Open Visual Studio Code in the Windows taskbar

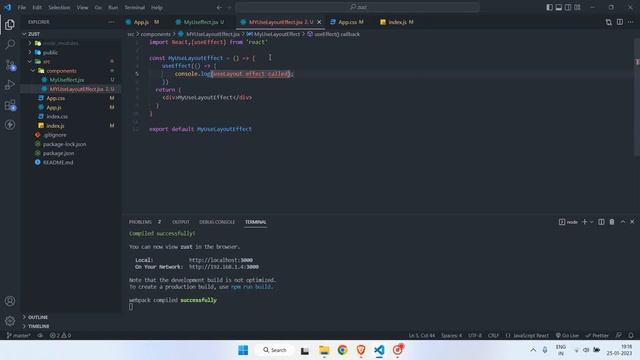pos(379,350)
